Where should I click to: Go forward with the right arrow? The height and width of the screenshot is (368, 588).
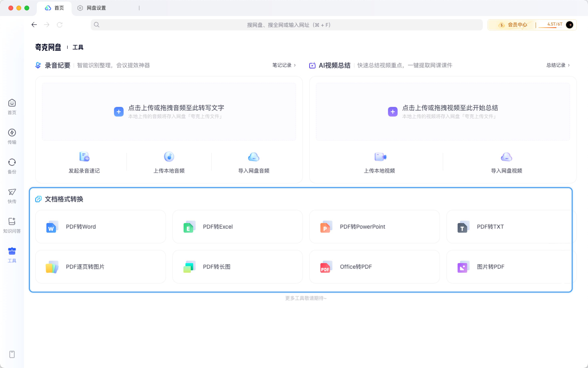47,25
